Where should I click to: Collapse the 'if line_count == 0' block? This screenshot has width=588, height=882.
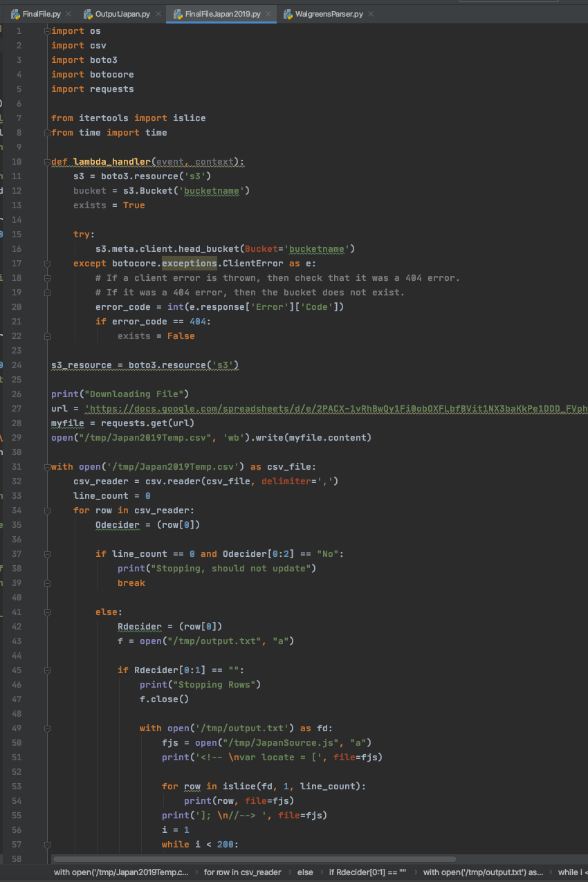point(47,554)
